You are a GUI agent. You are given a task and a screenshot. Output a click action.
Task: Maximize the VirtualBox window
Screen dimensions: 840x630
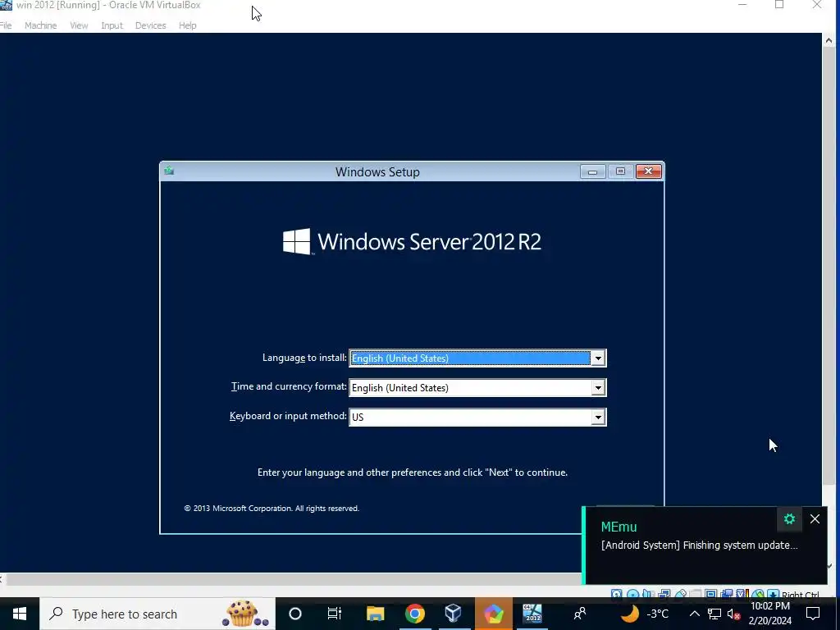[779, 5]
